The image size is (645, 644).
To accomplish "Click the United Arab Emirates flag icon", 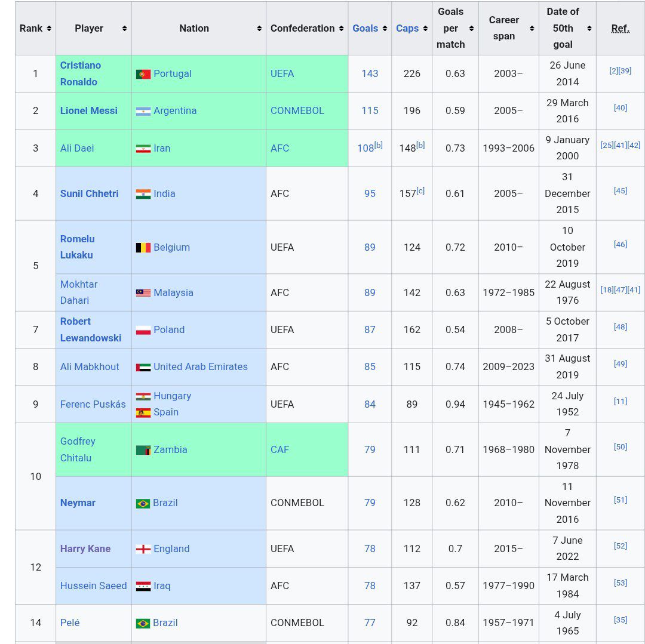I will pos(143,368).
